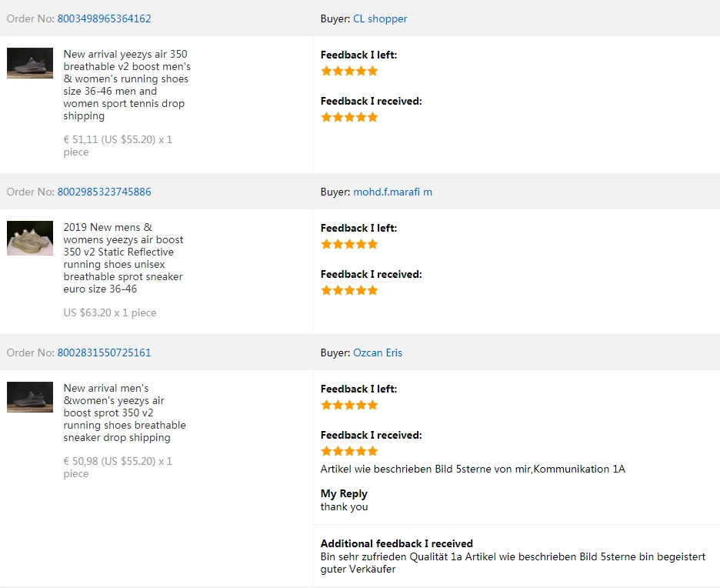Click stars under Feedback I left for CL shopper
Image resolution: width=720 pixels, height=588 pixels.
point(349,72)
